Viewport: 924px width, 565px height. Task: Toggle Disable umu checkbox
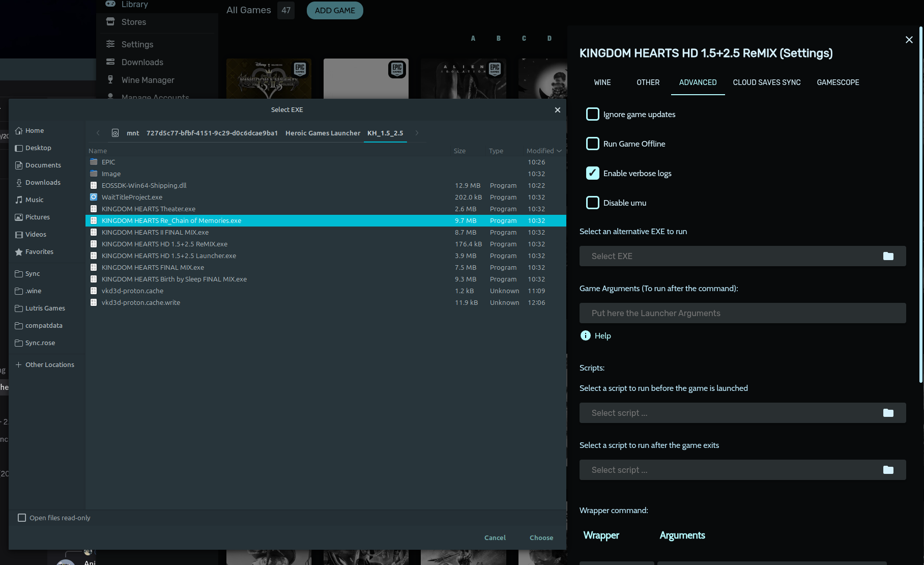[593, 203]
